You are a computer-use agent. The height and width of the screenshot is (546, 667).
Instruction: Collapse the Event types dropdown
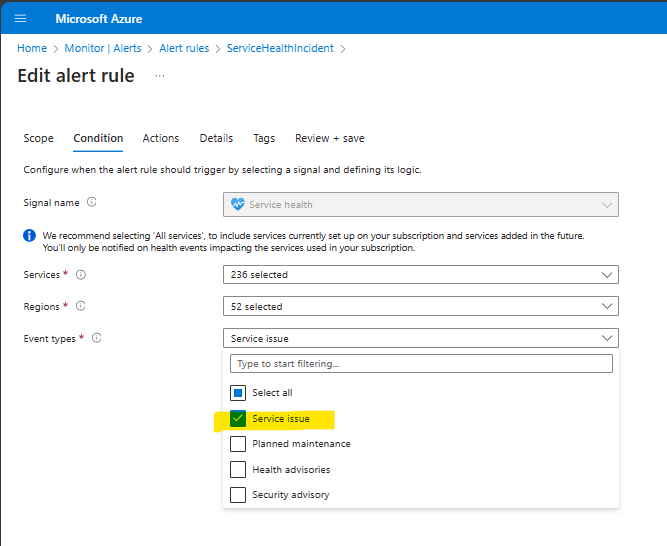pyautogui.click(x=421, y=338)
